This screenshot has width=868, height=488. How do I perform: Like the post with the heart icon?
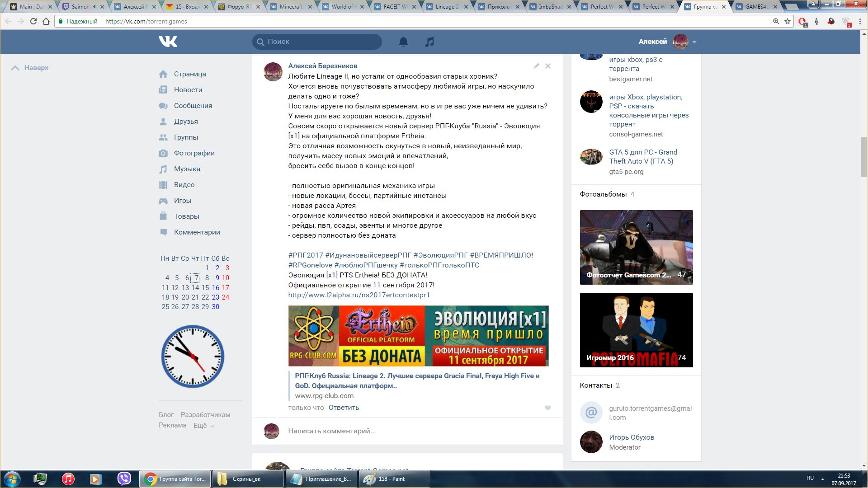click(548, 408)
